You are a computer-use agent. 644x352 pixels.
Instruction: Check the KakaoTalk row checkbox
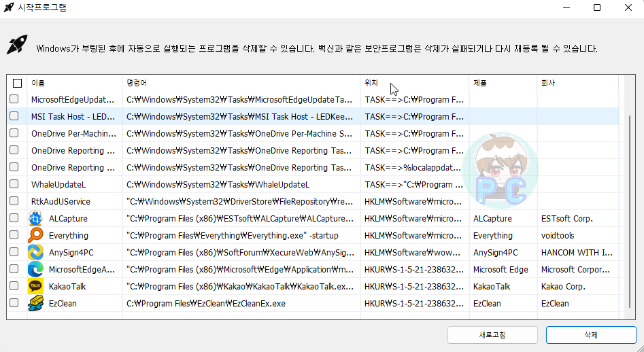click(x=14, y=286)
